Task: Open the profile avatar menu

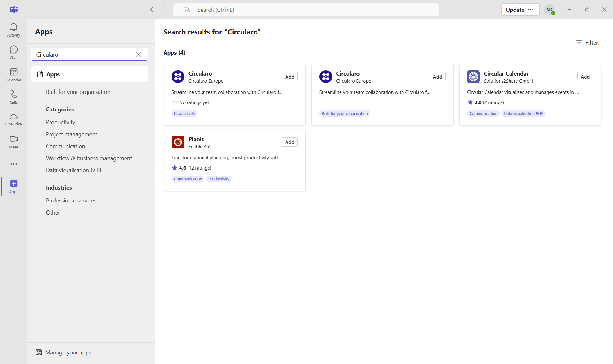Action: (x=549, y=10)
